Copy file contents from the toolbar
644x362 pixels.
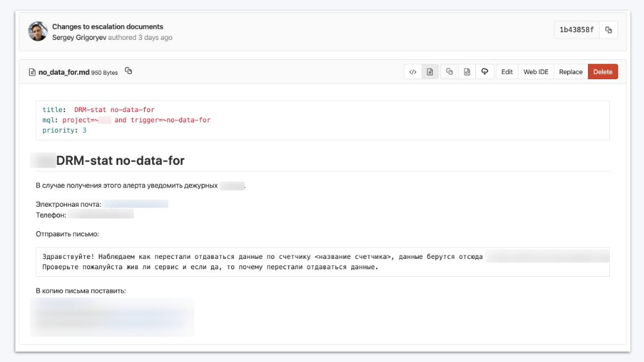(450, 72)
